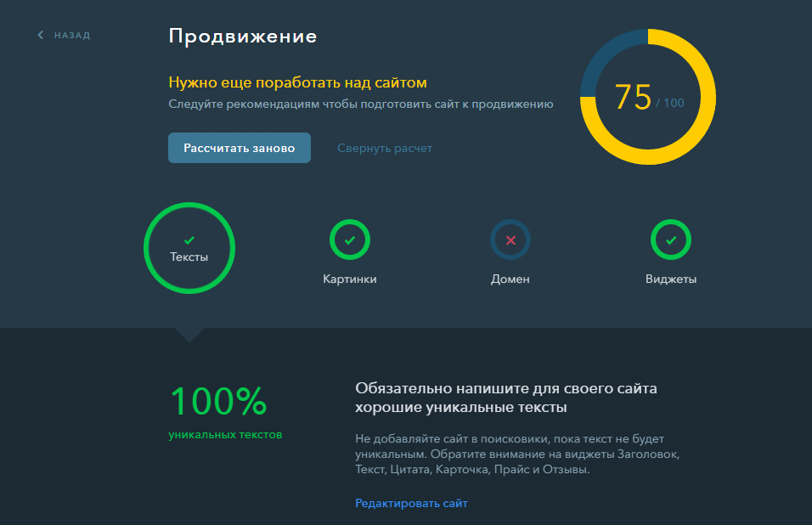Expand the Тексты details panel
812x525 pixels.
189,248
